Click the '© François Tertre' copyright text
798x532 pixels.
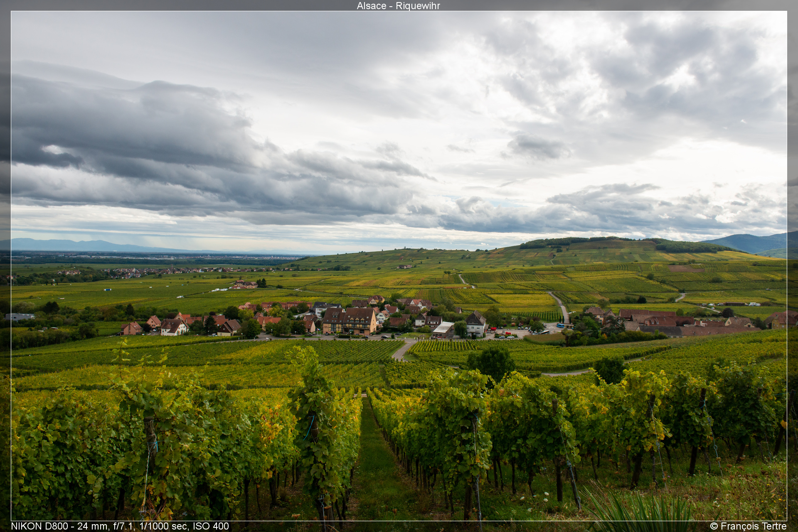tap(748, 526)
